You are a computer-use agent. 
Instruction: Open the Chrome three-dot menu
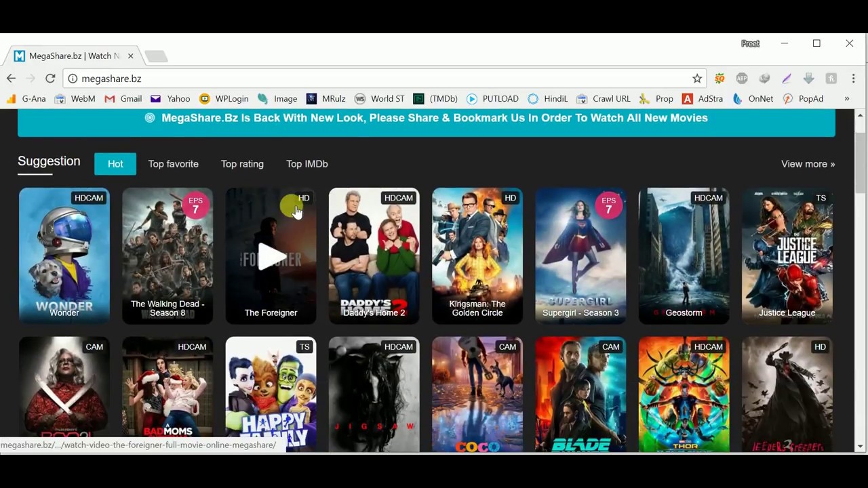tap(853, 79)
